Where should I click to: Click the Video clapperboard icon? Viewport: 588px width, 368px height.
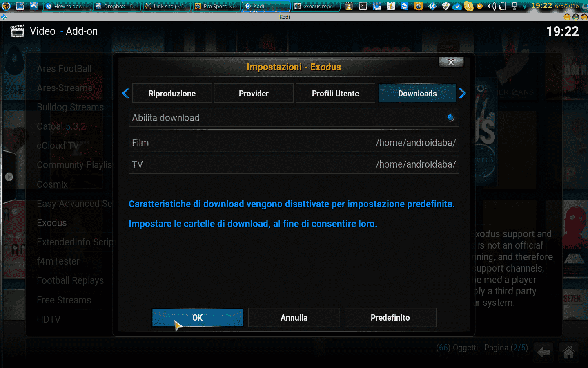(17, 31)
